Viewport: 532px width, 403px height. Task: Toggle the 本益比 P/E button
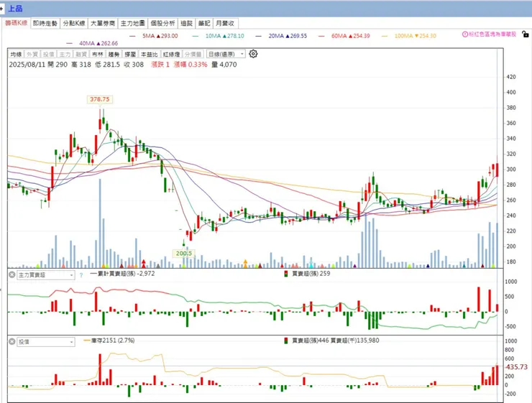150,54
